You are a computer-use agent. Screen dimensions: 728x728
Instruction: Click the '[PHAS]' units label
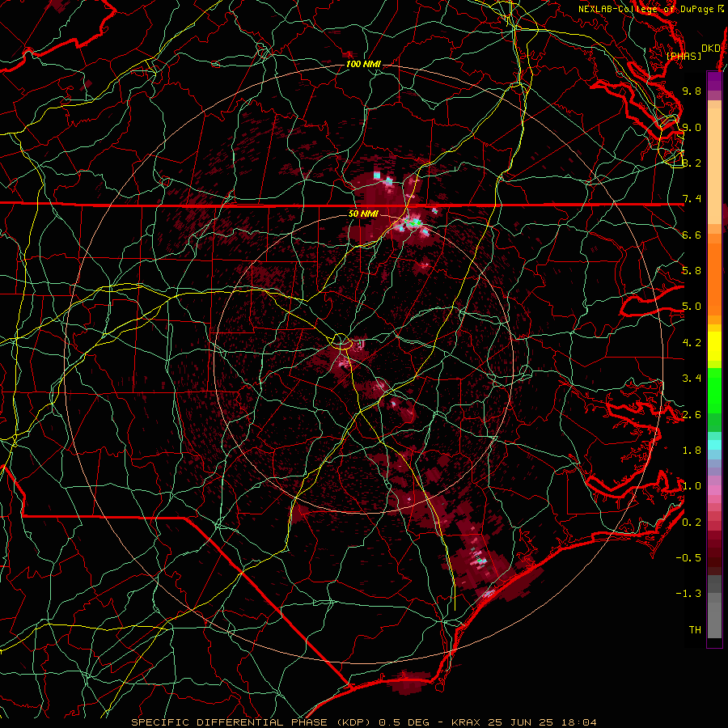[x=684, y=57]
